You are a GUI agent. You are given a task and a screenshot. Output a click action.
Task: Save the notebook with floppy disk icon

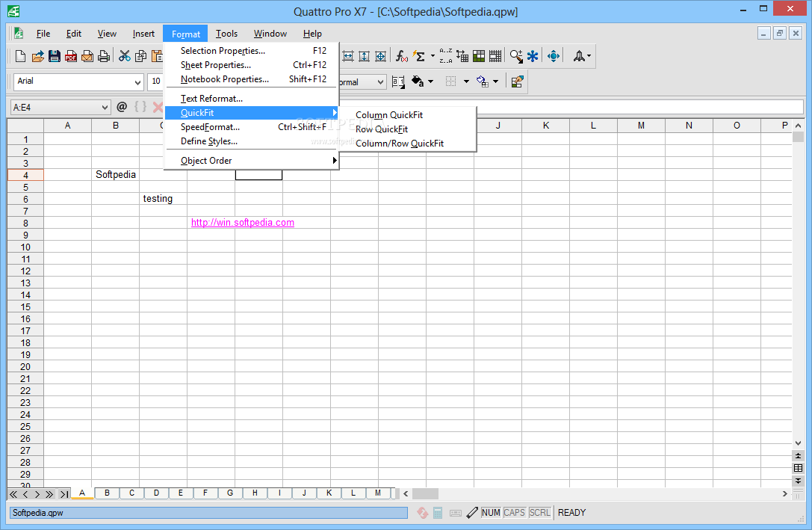pos(55,56)
